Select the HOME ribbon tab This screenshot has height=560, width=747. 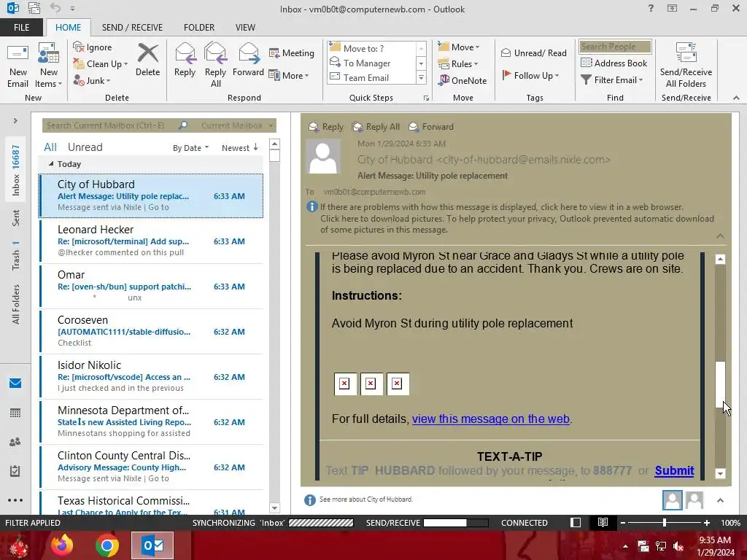(68, 28)
